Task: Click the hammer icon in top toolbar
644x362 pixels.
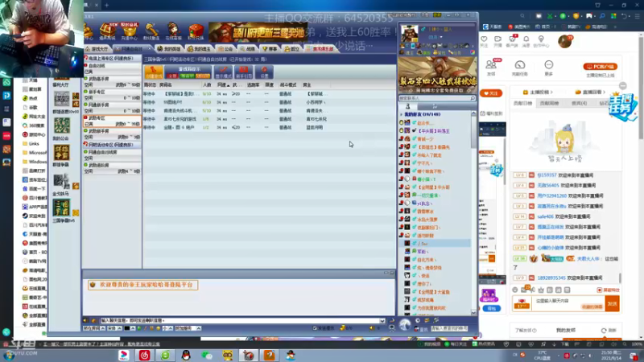Action: tap(151, 31)
